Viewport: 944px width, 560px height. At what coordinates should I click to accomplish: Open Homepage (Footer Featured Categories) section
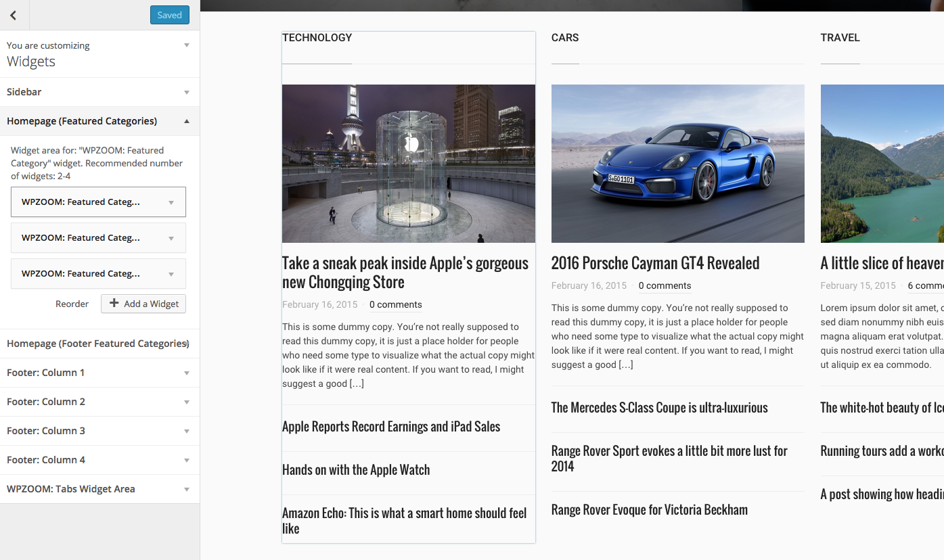pyautogui.click(x=97, y=344)
